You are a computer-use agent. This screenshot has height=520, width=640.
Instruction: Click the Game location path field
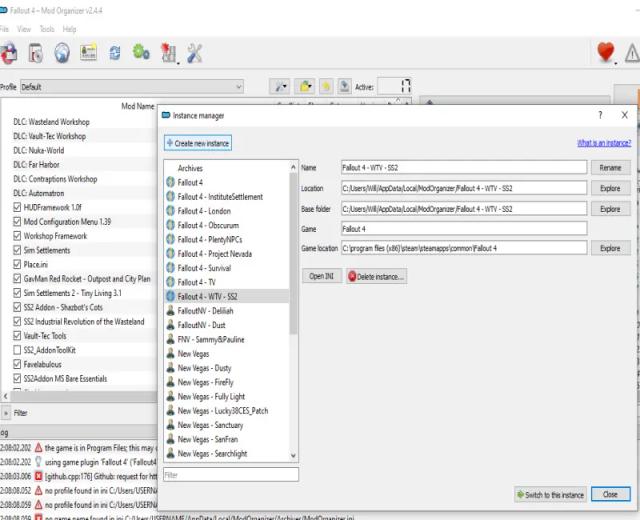[x=464, y=248]
